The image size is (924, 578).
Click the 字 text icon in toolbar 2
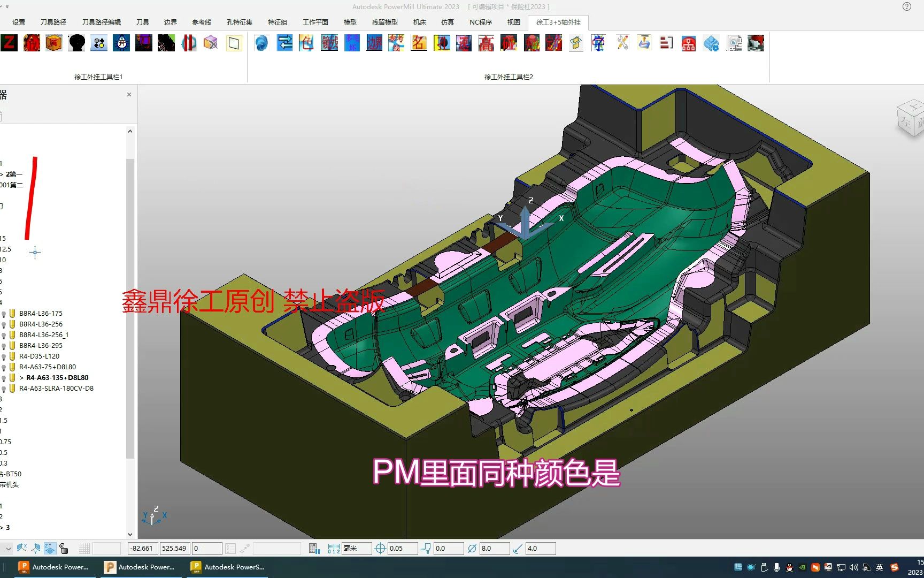(x=598, y=43)
